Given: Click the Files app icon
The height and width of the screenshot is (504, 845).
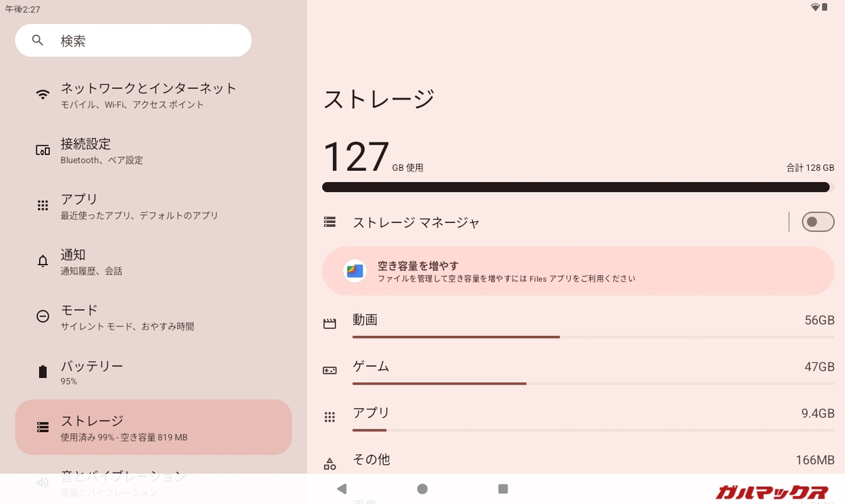Looking at the screenshot, I should (355, 271).
